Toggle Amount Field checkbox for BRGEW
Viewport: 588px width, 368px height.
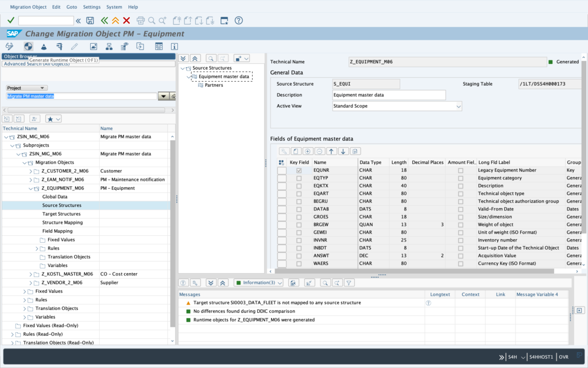(461, 225)
